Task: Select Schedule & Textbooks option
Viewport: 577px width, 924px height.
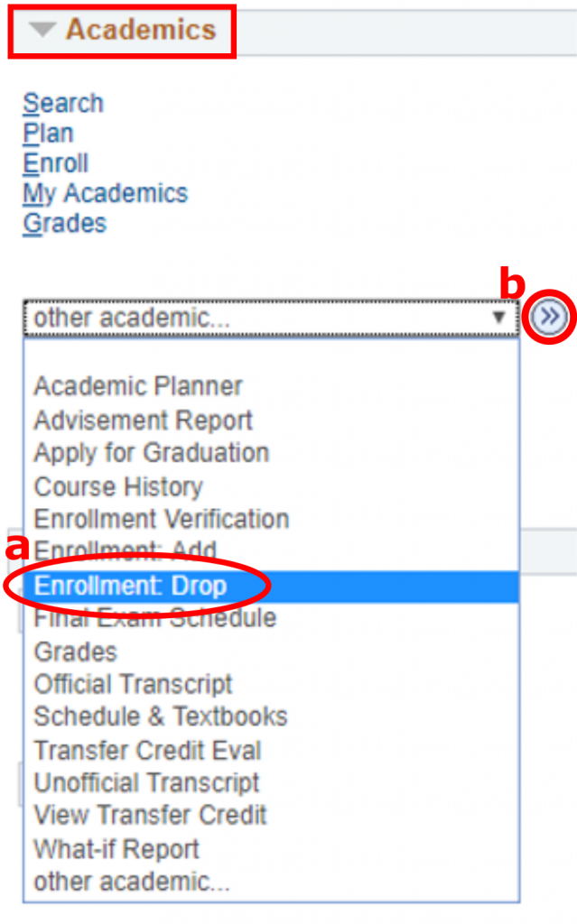Action: click(160, 716)
